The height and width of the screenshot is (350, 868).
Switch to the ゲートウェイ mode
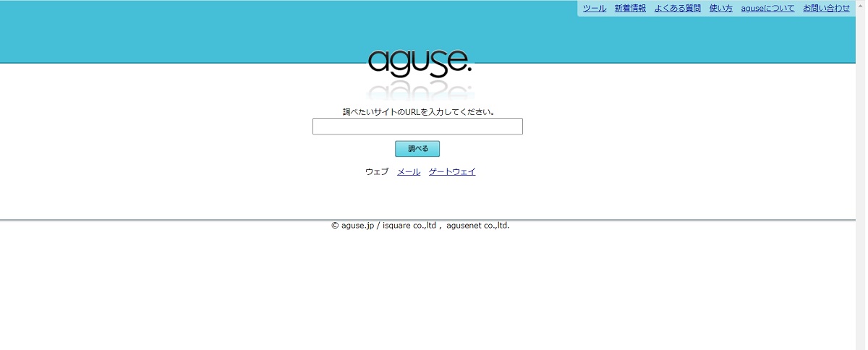(452, 172)
